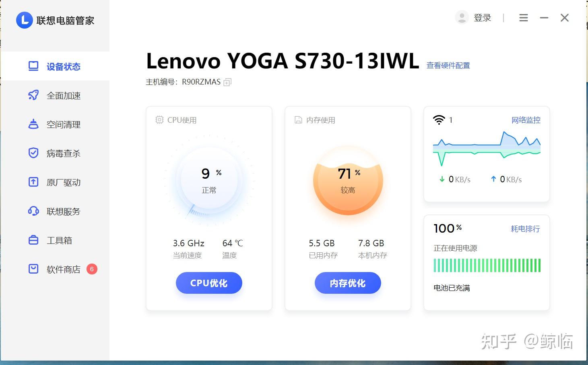Viewport: 588px width, 365px height.
Task: Open the 耗电排行 link
Action: pyautogui.click(x=525, y=229)
